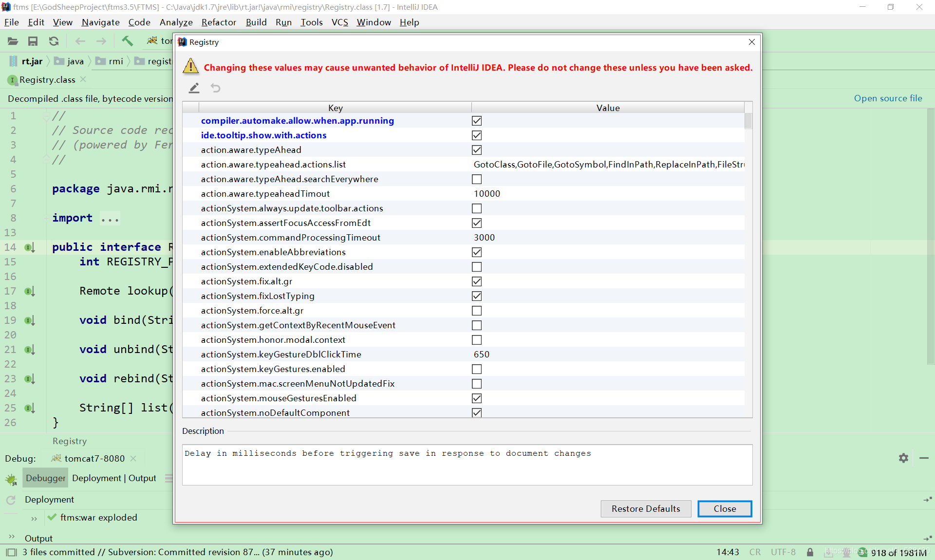Click the rerun debug bug icon
935x560 pixels.
click(x=11, y=480)
